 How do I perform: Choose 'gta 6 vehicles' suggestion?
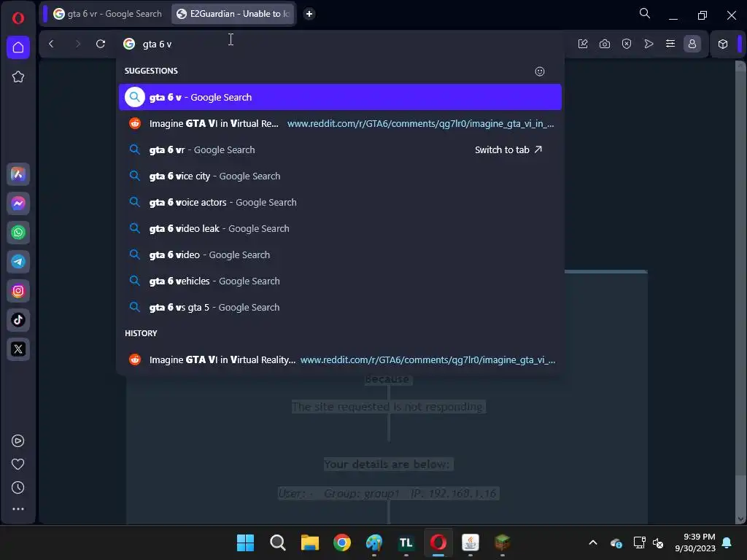tap(340, 281)
